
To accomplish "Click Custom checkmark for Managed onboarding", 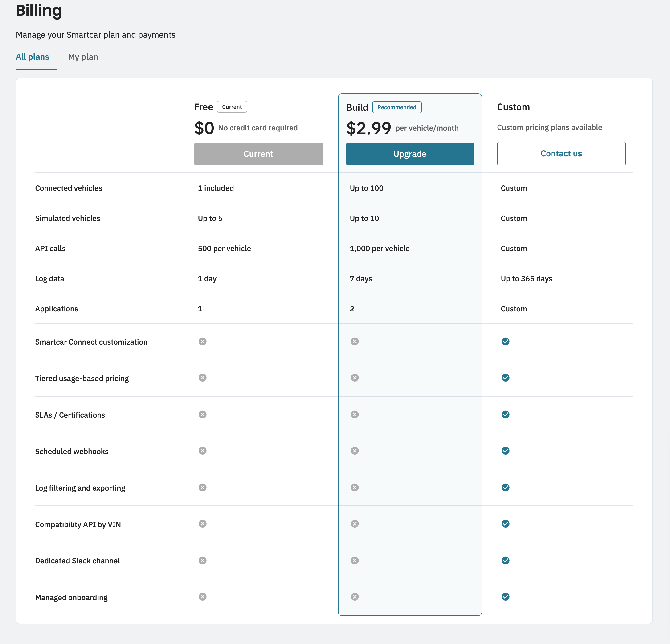I will pos(505,597).
